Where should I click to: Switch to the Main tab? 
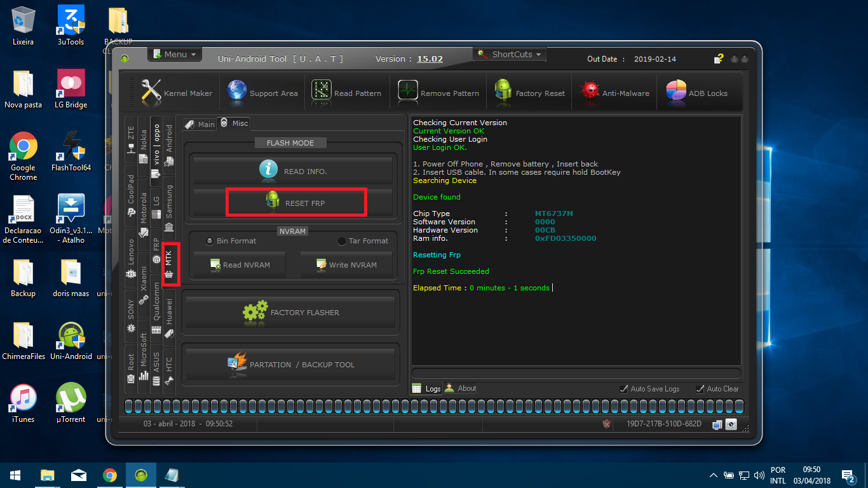point(200,125)
